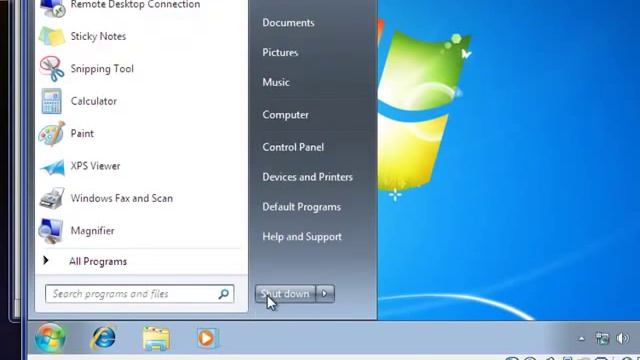
Task: Click the Windows Start orb
Action: point(50,338)
